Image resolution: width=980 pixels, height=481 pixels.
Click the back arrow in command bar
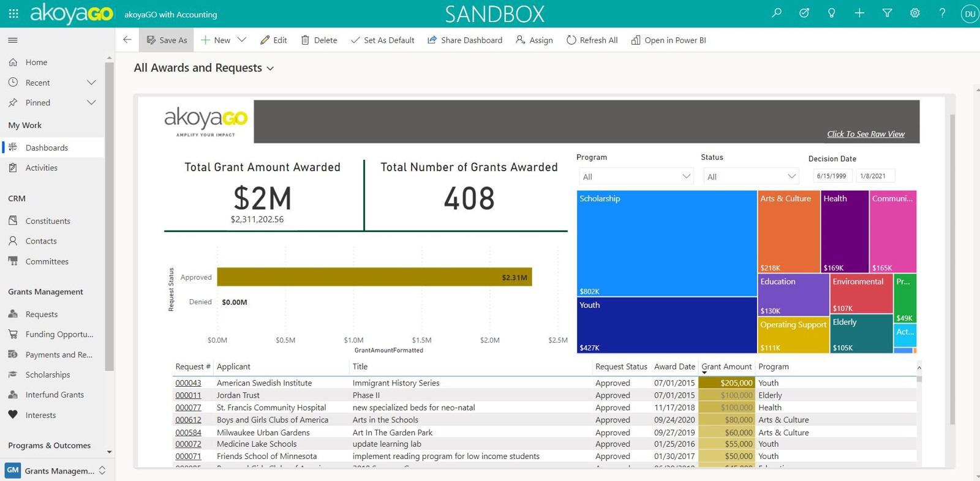tap(127, 40)
